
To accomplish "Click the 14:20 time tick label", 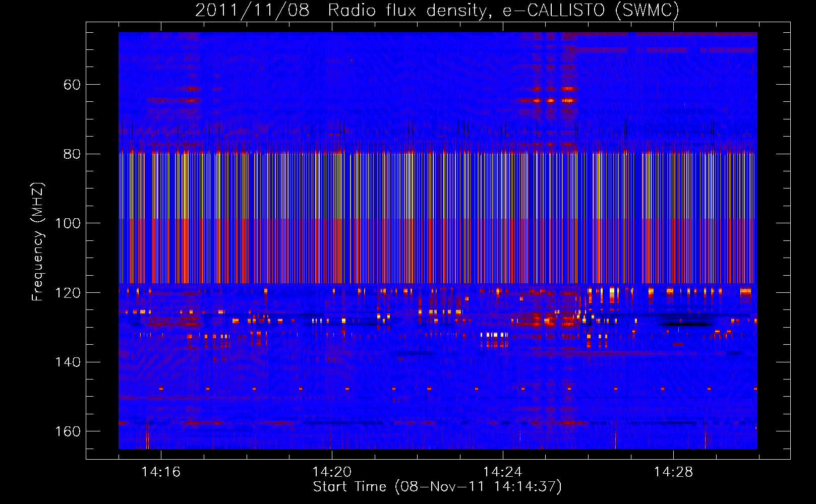I will 332,472.
